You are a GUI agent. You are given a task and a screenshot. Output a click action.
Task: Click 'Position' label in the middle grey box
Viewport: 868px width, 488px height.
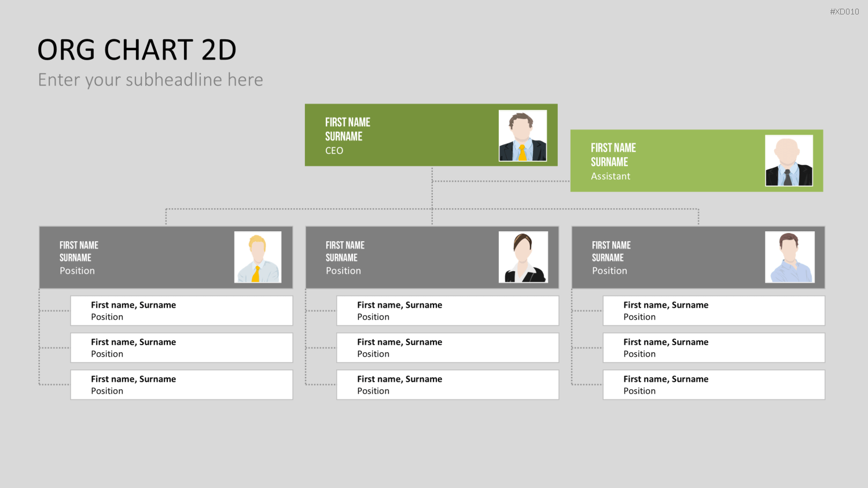[343, 271]
